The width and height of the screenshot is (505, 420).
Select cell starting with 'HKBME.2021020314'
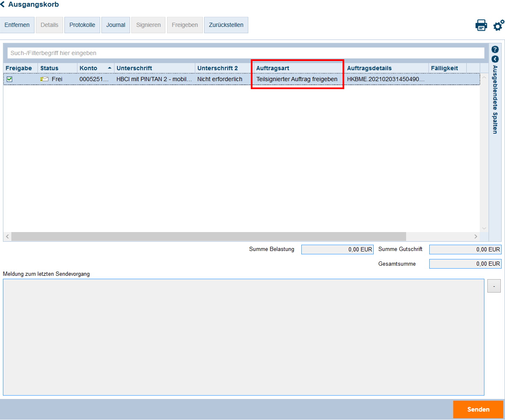(x=386, y=79)
